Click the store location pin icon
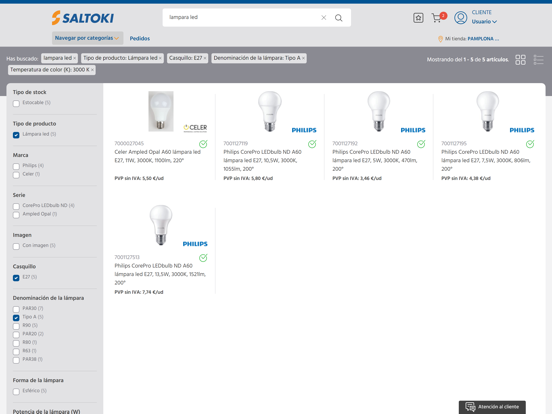This screenshot has width=552, height=414. tap(440, 39)
